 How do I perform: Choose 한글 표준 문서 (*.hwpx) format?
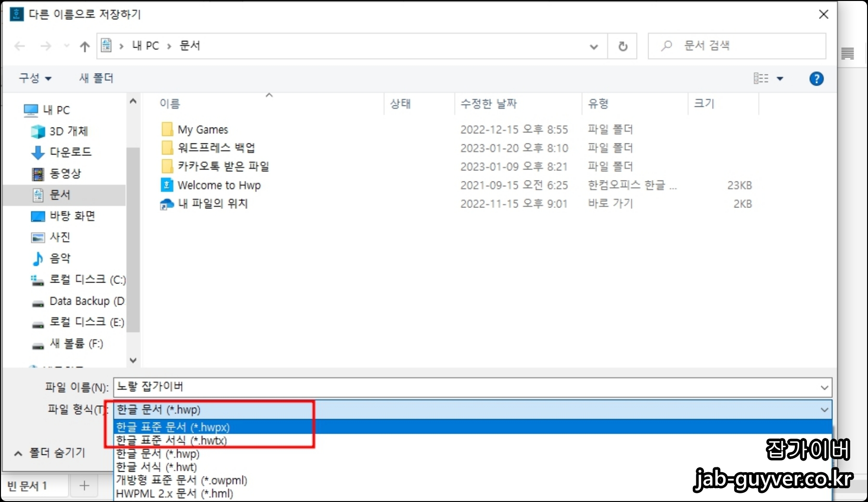click(x=473, y=427)
